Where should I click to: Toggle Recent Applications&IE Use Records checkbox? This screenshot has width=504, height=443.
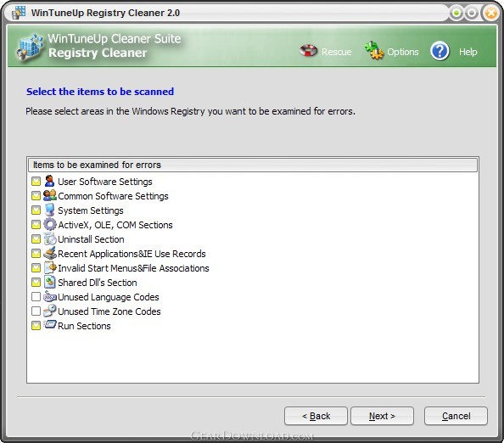tap(36, 254)
